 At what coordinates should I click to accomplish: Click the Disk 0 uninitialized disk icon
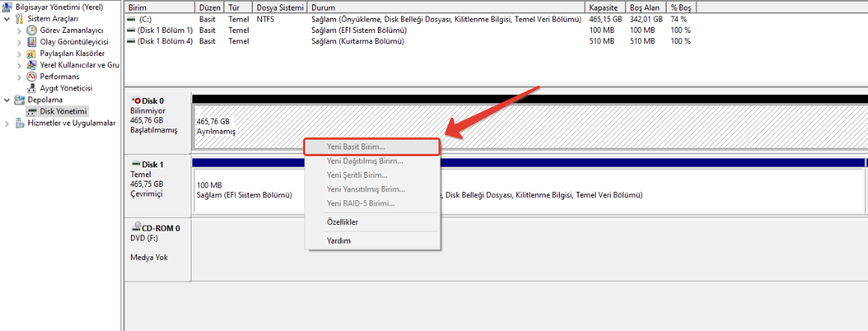[x=135, y=100]
